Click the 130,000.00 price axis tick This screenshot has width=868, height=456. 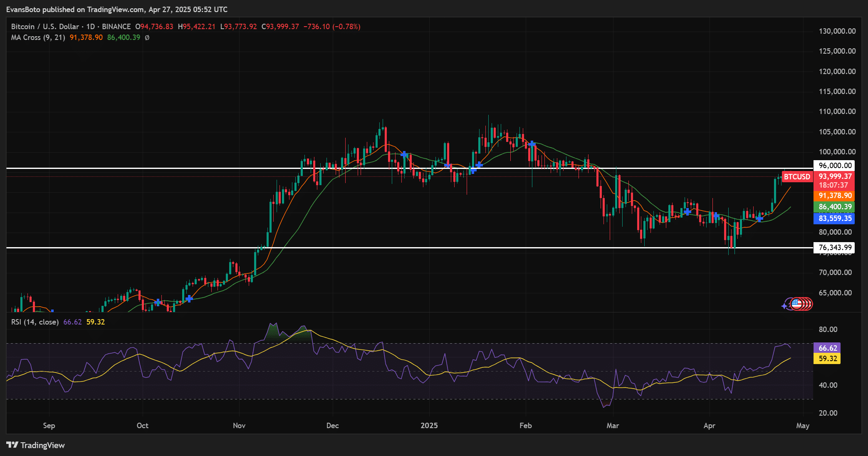[x=837, y=31]
